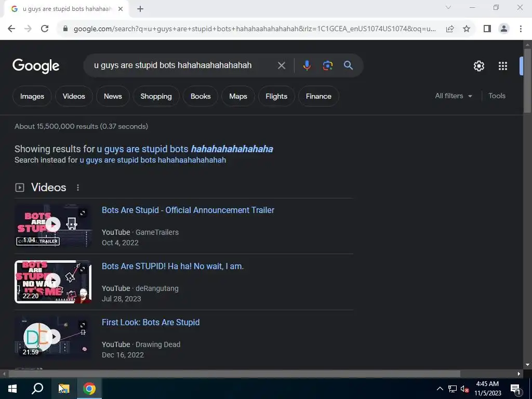The image size is (532, 399).
Task: Open the search Tools options
Action: [497, 96]
